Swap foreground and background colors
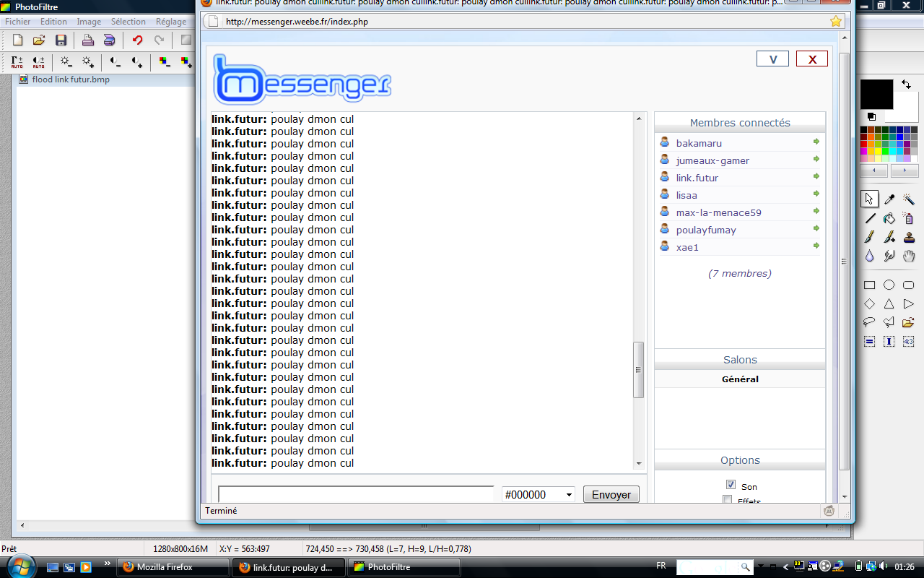This screenshot has height=578, width=924. (x=906, y=85)
